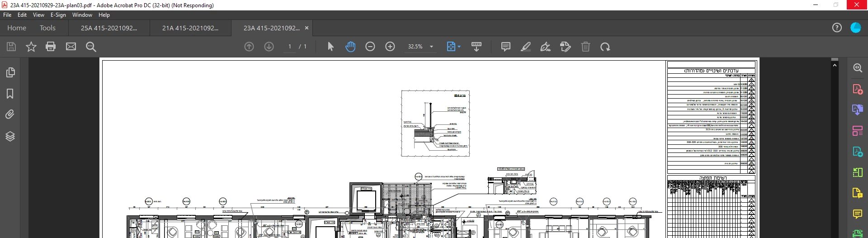
Task: Send file by email envelope icon
Action: point(71,47)
